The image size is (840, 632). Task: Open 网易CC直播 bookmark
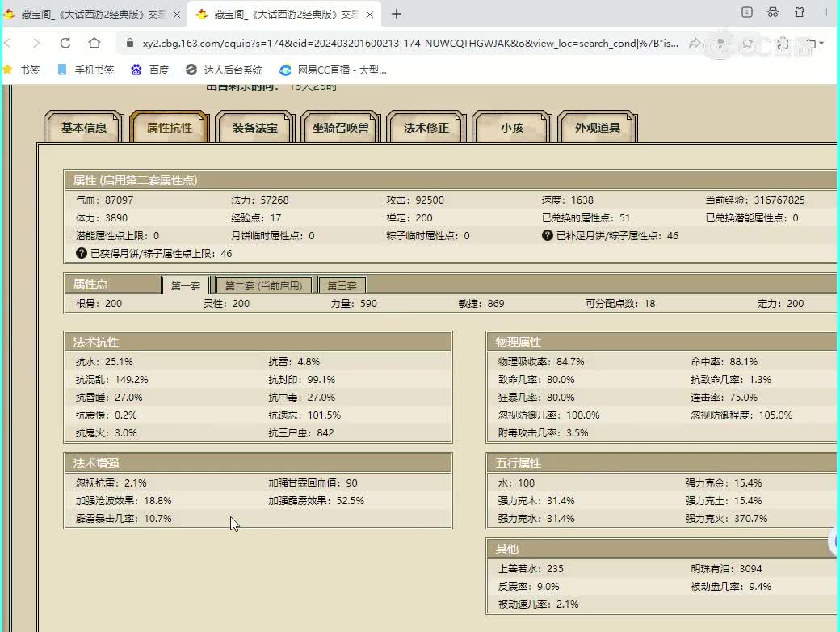tap(334, 70)
